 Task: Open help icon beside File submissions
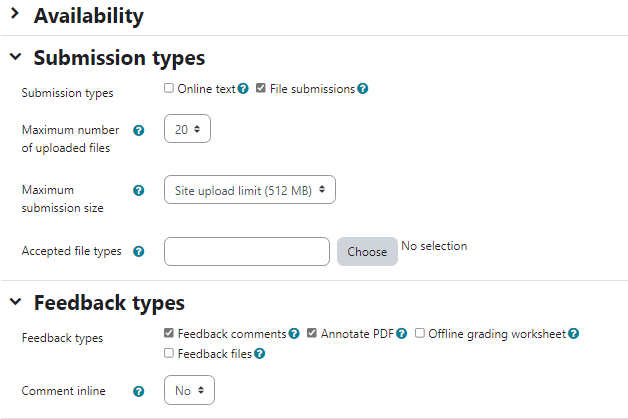362,89
